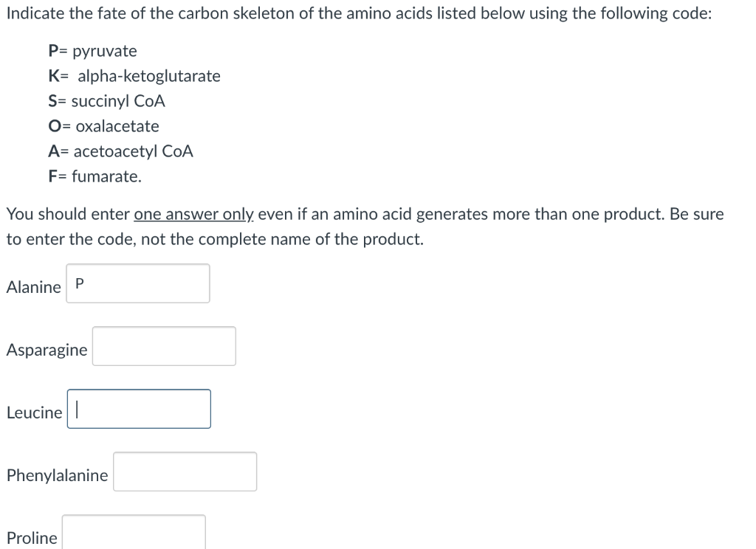Click the Asparagine label text
This screenshot has height=549, width=756.
[x=47, y=350]
